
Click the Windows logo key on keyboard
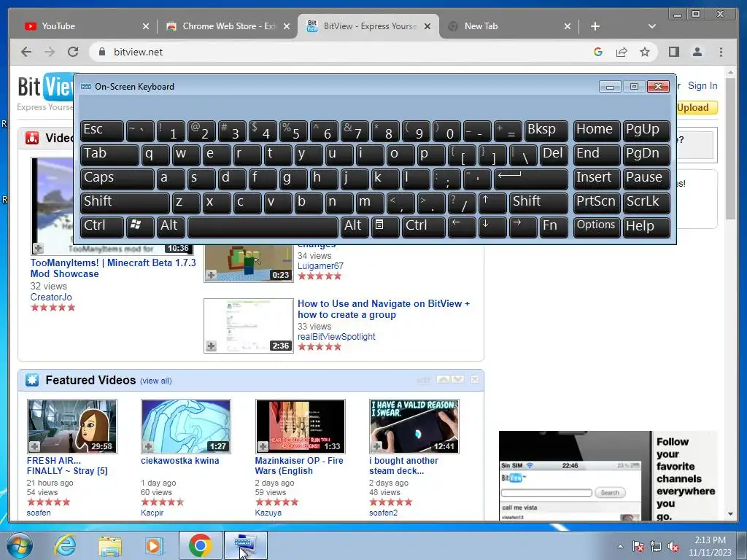click(x=140, y=227)
